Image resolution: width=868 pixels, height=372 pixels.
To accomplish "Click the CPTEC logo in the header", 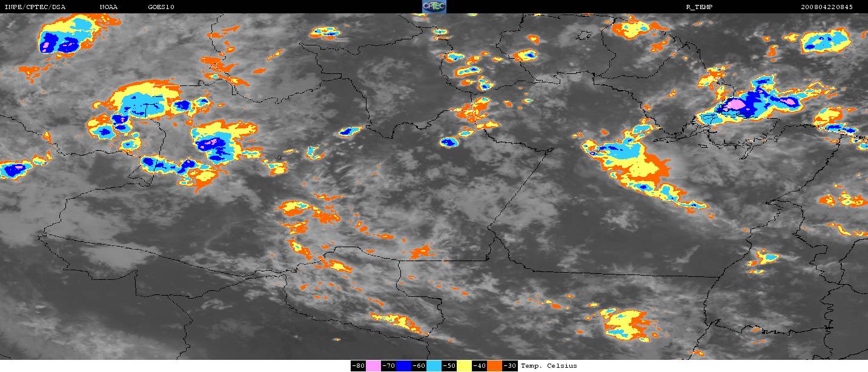I will coord(434,7).
